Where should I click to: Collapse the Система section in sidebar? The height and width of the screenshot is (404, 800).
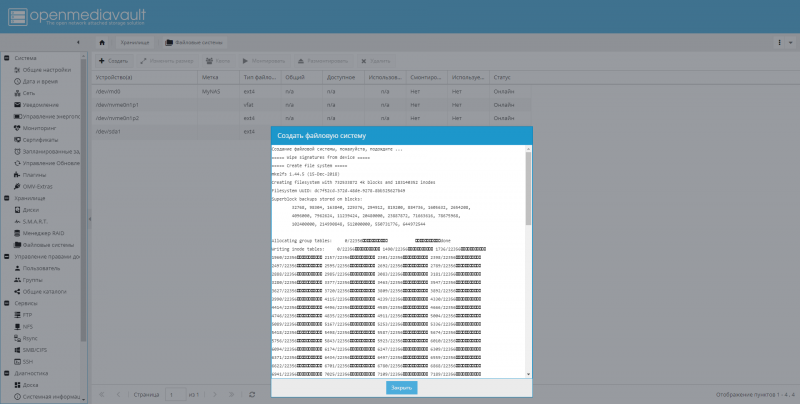tap(7, 58)
